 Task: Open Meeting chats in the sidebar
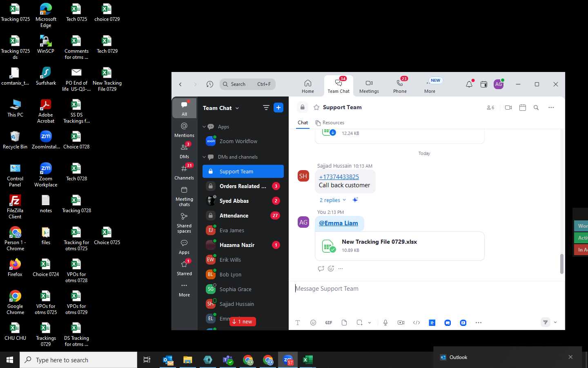(x=184, y=196)
